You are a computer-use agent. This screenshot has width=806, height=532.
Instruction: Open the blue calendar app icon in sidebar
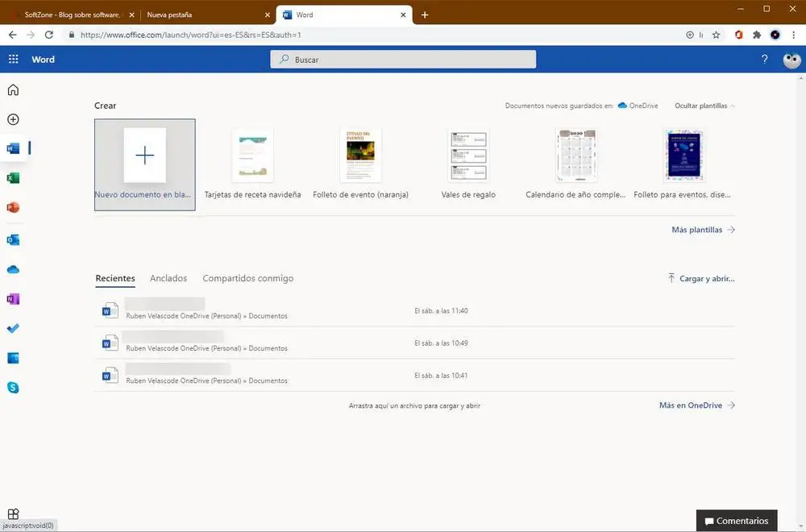coord(14,358)
